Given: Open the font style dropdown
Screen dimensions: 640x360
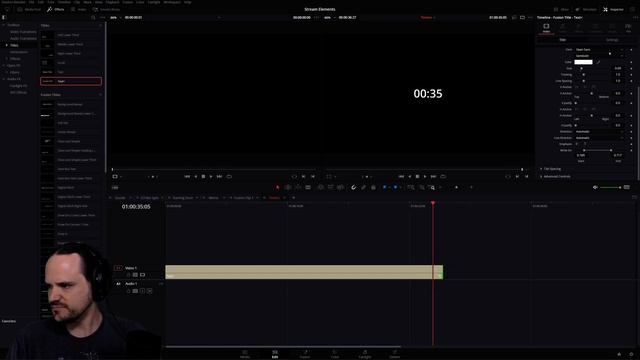Looking at the screenshot, I should [x=599, y=56].
